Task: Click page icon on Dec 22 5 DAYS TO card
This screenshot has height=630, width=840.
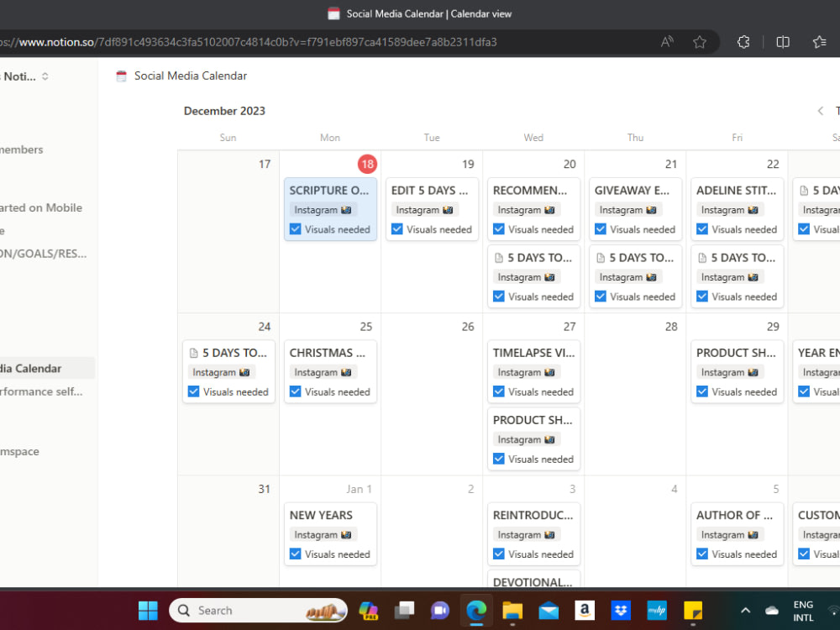Action: [x=702, y=258]
